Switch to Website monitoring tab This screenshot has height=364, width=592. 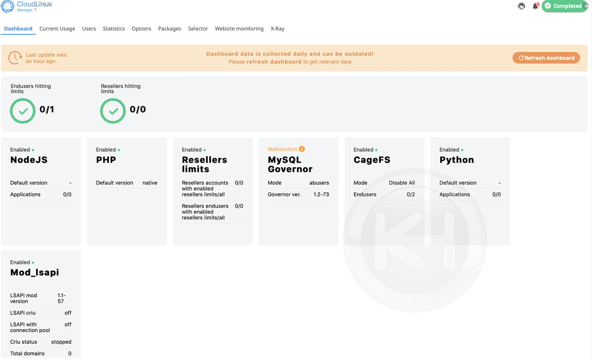tap(239, 28)
